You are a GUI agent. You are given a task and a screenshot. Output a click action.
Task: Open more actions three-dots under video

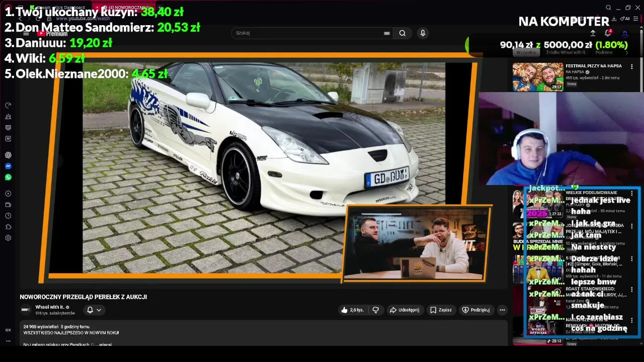click(x=502, y=310)
